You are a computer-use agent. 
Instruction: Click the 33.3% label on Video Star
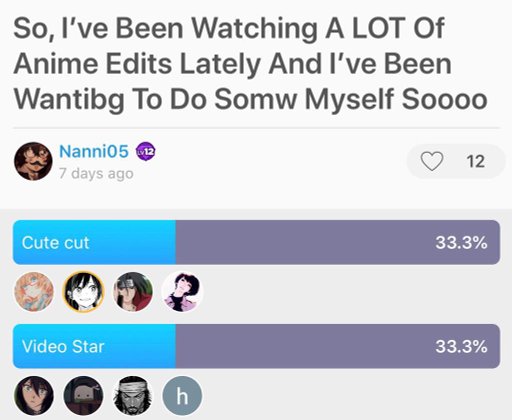[x=461, y=346]
